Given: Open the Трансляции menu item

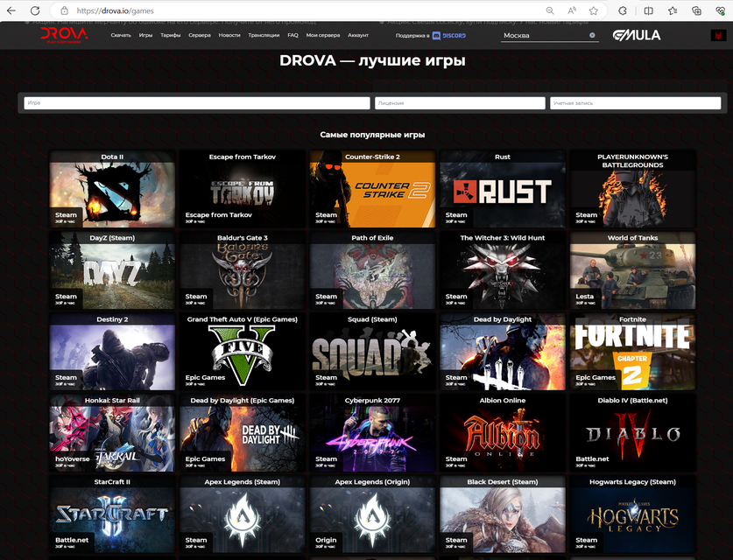Looking at the screenshot, I should point(264,36).
